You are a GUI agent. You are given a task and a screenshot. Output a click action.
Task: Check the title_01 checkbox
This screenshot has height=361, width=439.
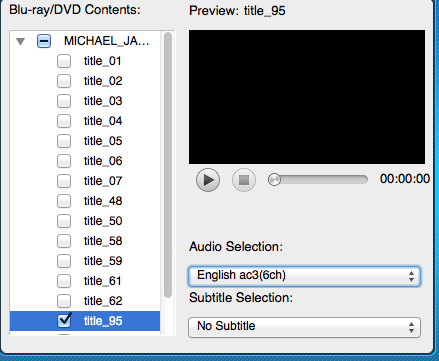64,61
